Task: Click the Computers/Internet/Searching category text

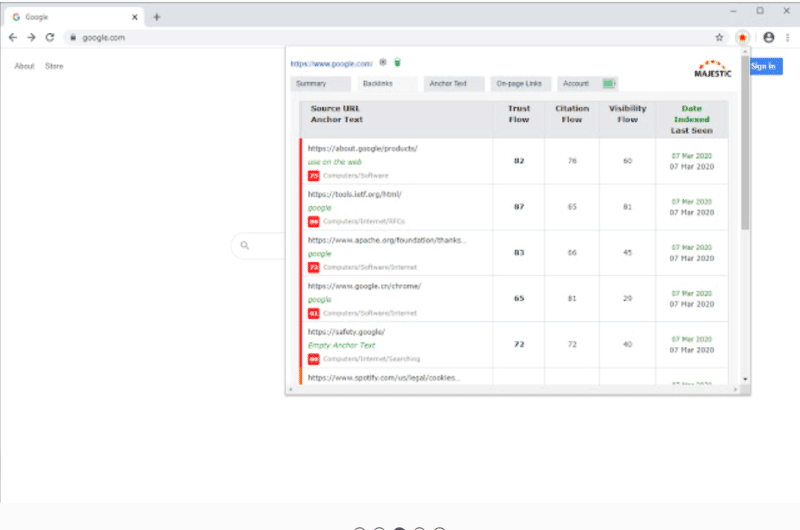Action: (371, 359)
